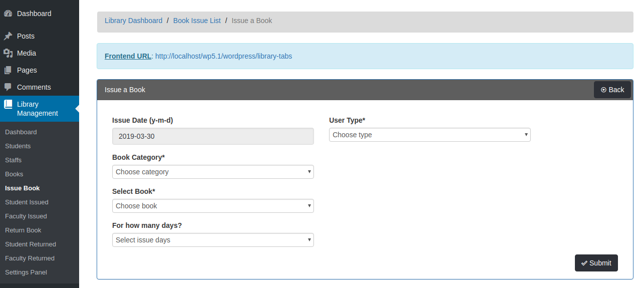This screenshot has width=644, height=288.
Task: Click the Posts pushpin icon
Action: pyautogui.click(x=8, y=36)
